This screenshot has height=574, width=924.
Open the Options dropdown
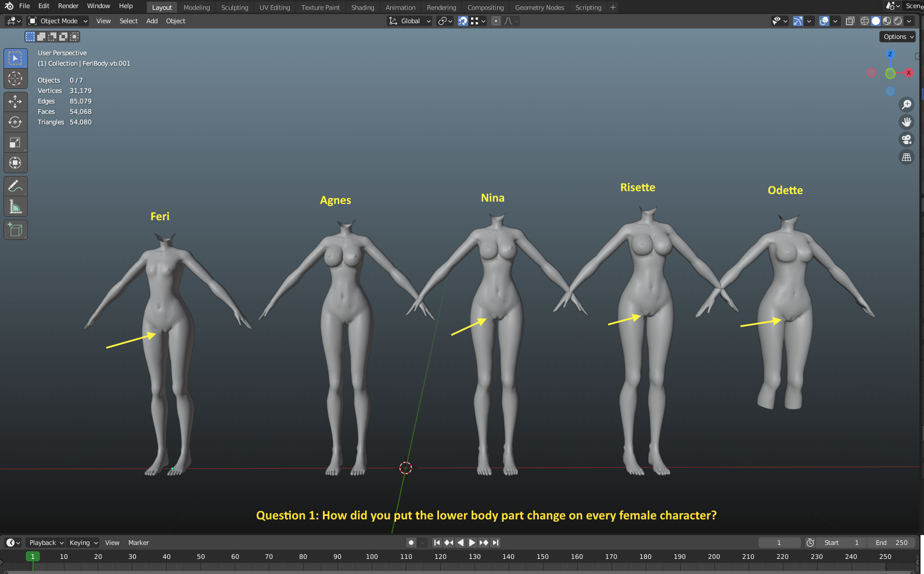898,37
